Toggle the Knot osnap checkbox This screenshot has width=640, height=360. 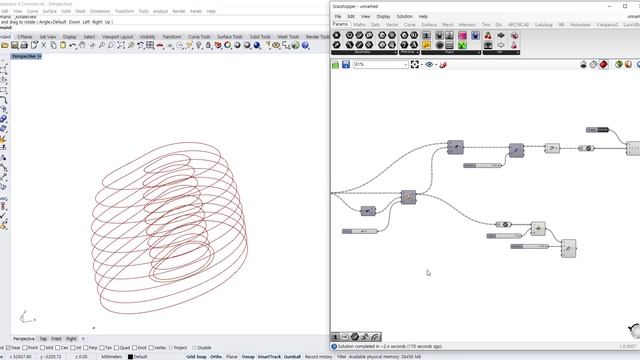click(134, 348)
